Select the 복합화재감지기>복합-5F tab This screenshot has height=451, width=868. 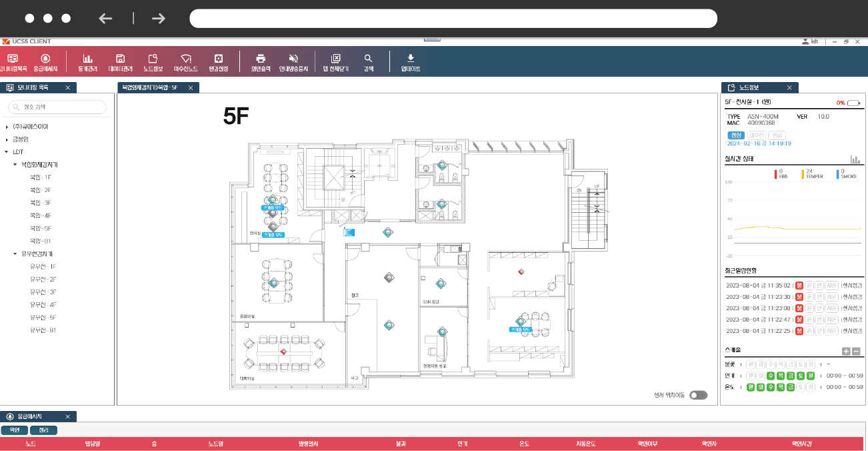coord(149,87)
